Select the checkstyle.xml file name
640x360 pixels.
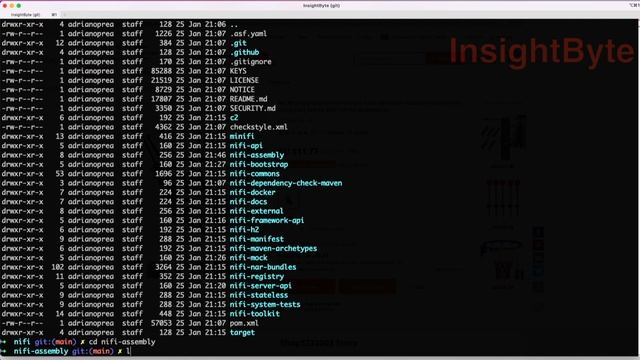pos(258,127)
